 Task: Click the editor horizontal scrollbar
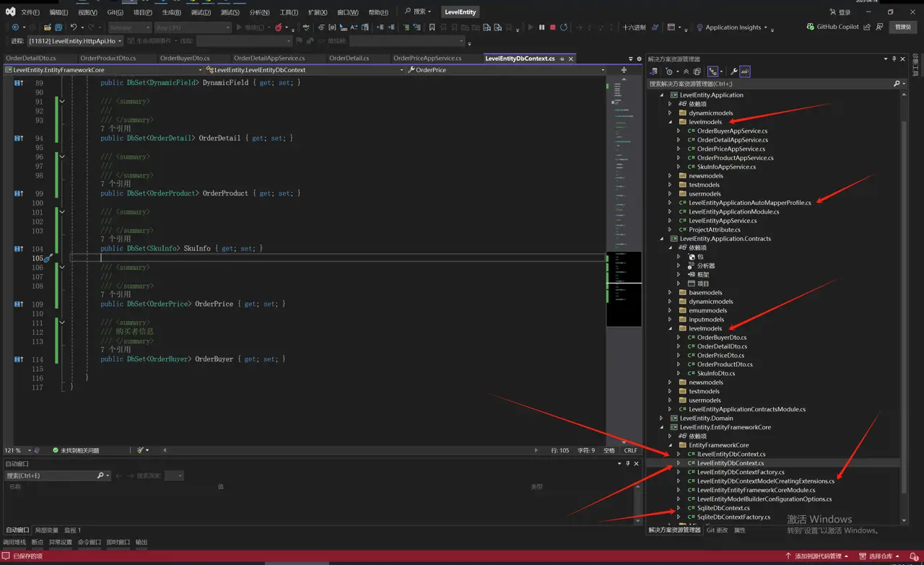[349, 450]
